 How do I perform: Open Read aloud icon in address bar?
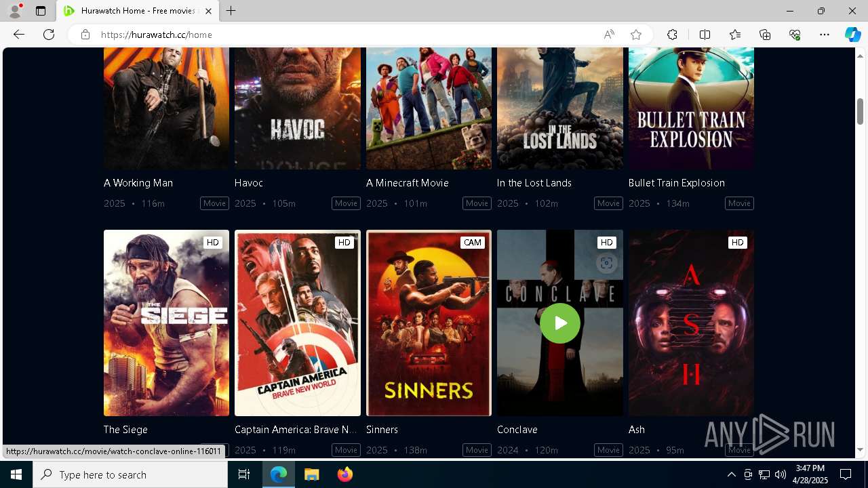[609, 35]
